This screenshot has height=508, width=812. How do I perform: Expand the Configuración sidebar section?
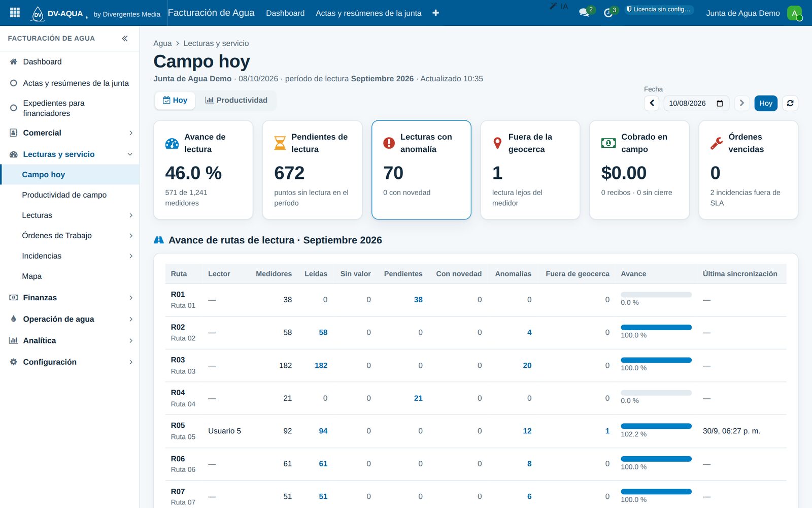tap(70, 362)
